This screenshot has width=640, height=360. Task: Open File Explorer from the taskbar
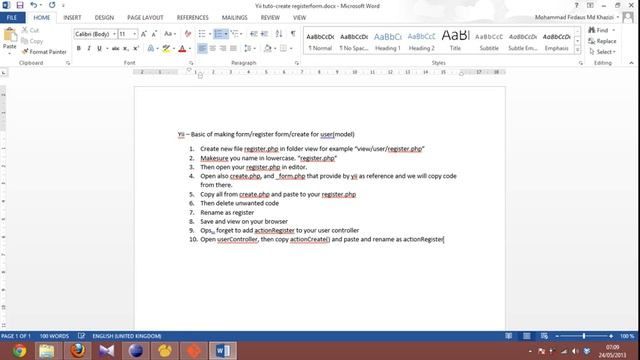(47, 351)
